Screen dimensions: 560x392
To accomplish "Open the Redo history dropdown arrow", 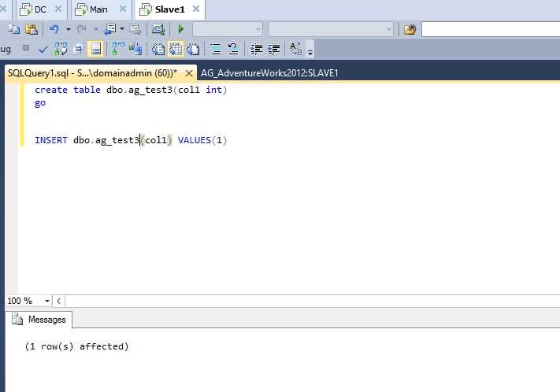I will [96, 29].
